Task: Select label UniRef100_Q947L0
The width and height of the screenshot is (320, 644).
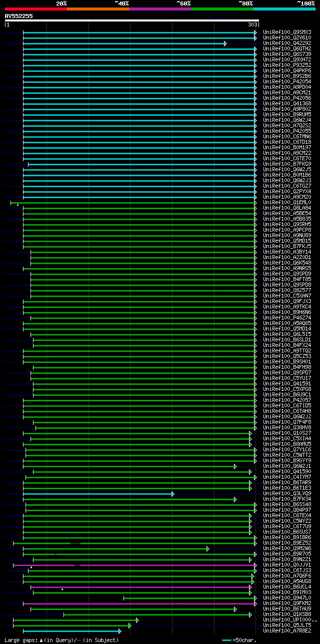Action: tap(287, 598)
